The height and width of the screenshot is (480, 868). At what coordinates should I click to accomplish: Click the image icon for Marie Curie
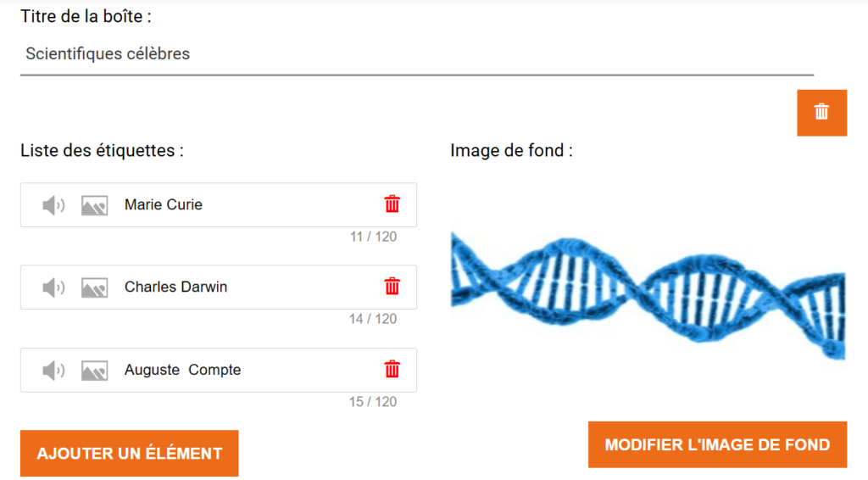coord(94,205)
